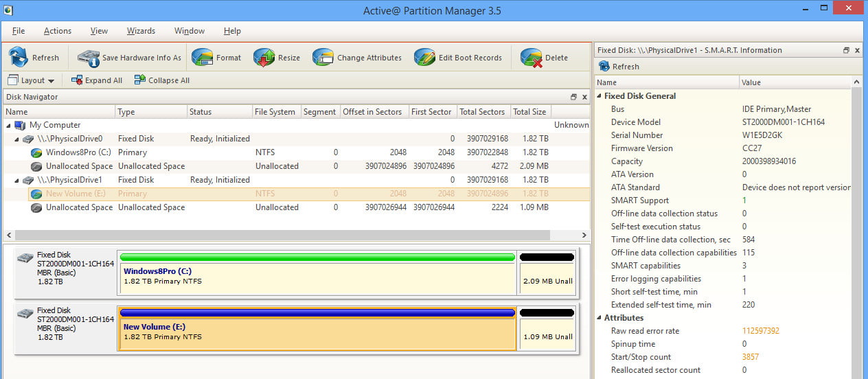The height and width of the screenshot is (379, 868).
Task: Click second Fixed Disk icon in disk map
Action: (x=25, y=314)
